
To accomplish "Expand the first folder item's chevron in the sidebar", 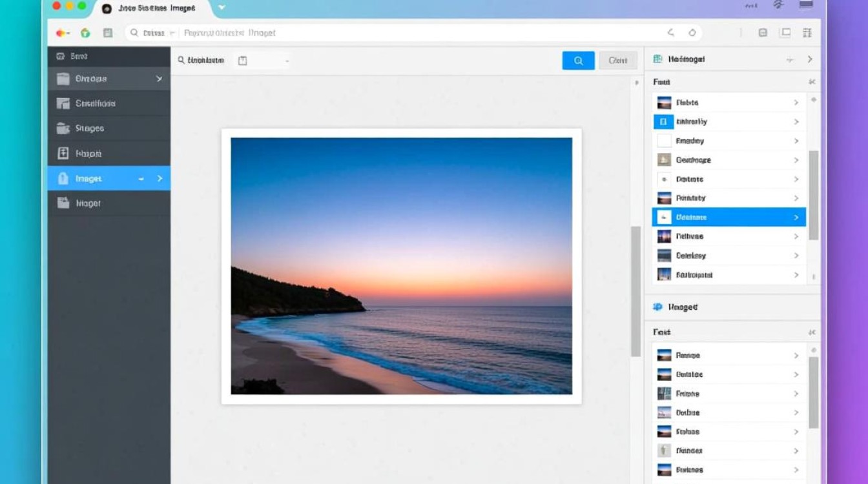I will click(x=159, y=79).
